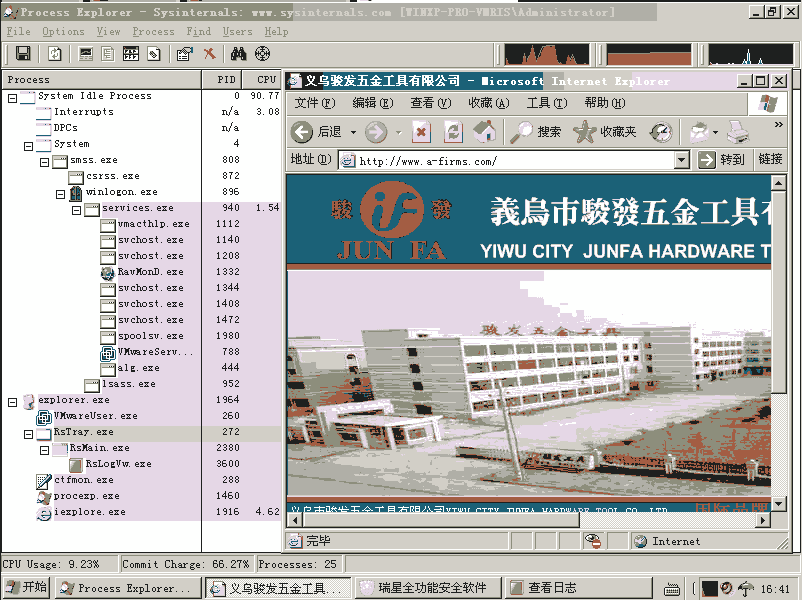Sort by the PID column header
The image size is (802, 600).
tap(222, 79)
